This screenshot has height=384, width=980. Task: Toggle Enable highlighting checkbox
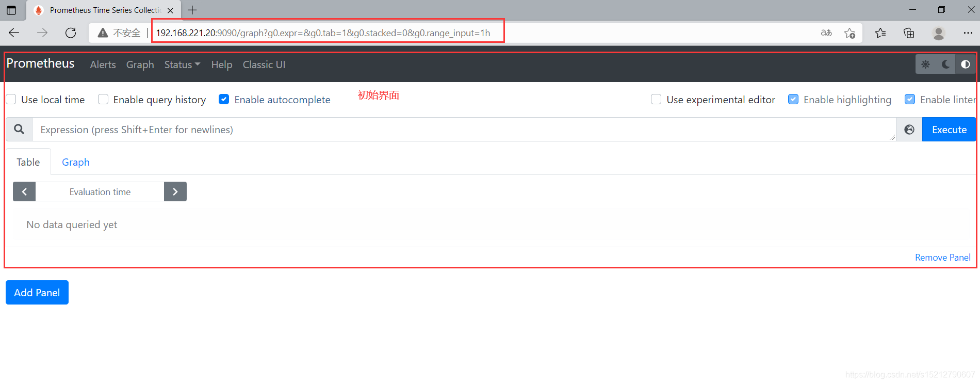(x=793, y=99)
